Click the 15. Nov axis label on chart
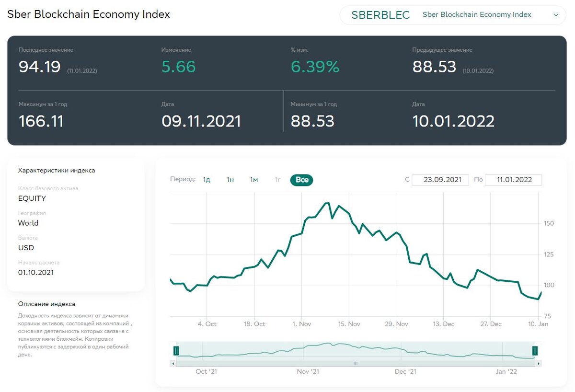The height and width of the screenshot is (392, 575). click(349, 324)
